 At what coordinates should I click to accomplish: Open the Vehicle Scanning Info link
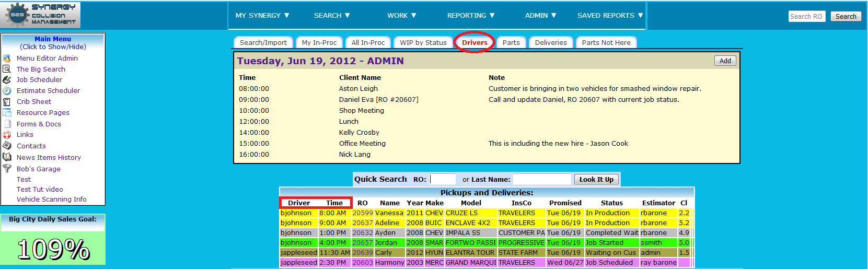[x=51, y=200]
